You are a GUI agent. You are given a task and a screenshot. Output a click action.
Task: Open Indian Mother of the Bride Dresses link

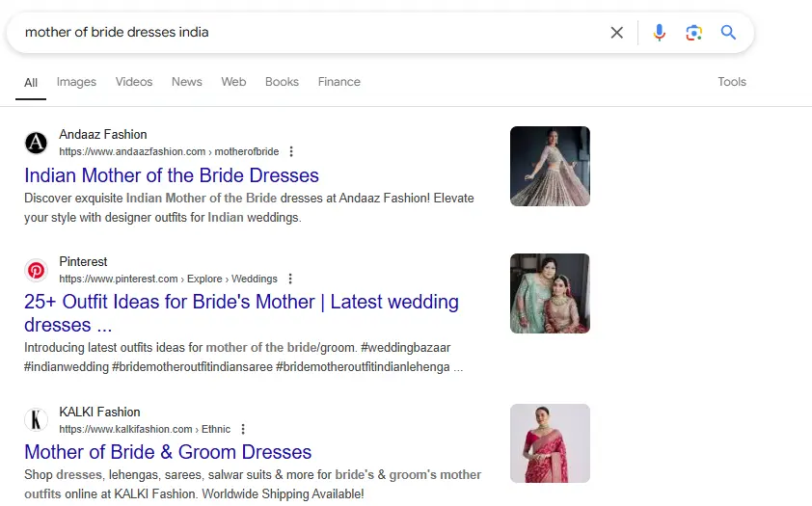[172, 175]
